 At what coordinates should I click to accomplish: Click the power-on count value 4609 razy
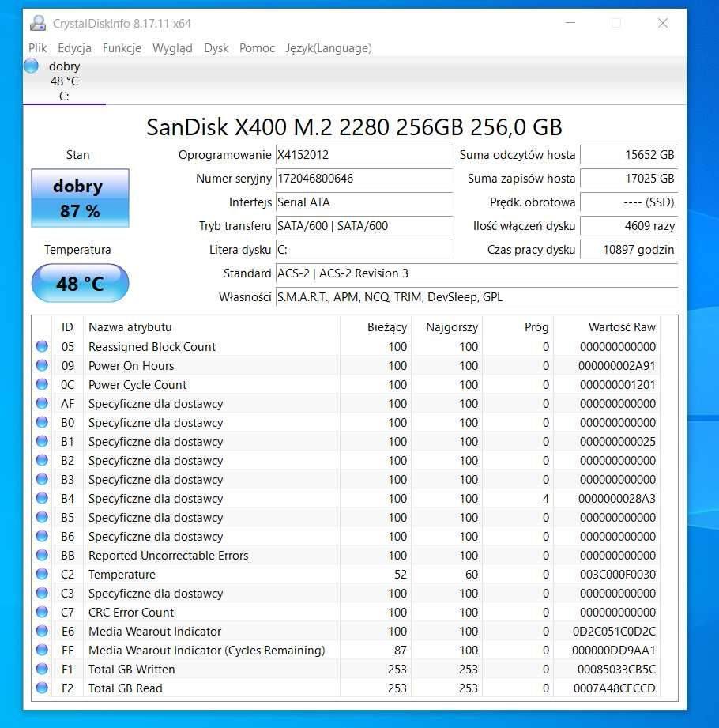pyautogui.click(x=629, y=226)
